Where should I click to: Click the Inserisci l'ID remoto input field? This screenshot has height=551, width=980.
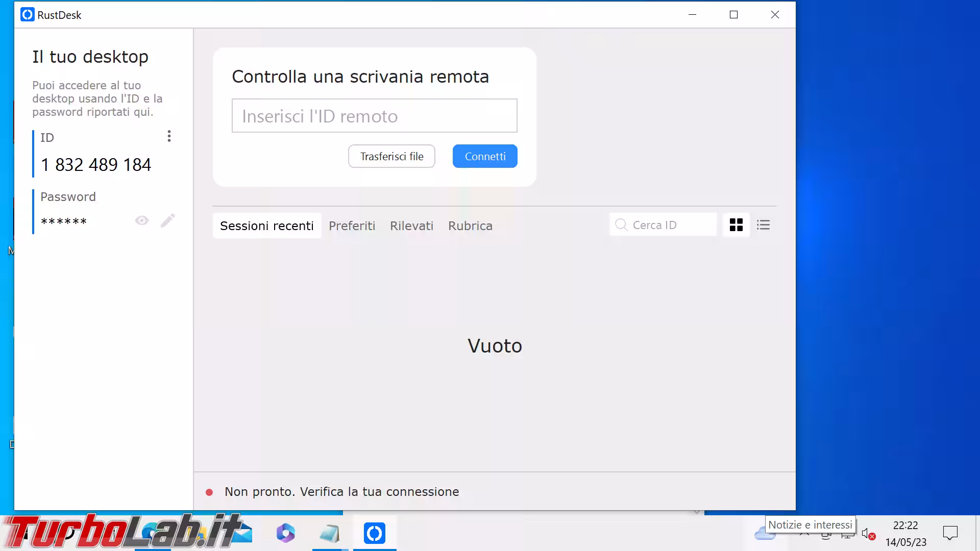pos(374,116)
